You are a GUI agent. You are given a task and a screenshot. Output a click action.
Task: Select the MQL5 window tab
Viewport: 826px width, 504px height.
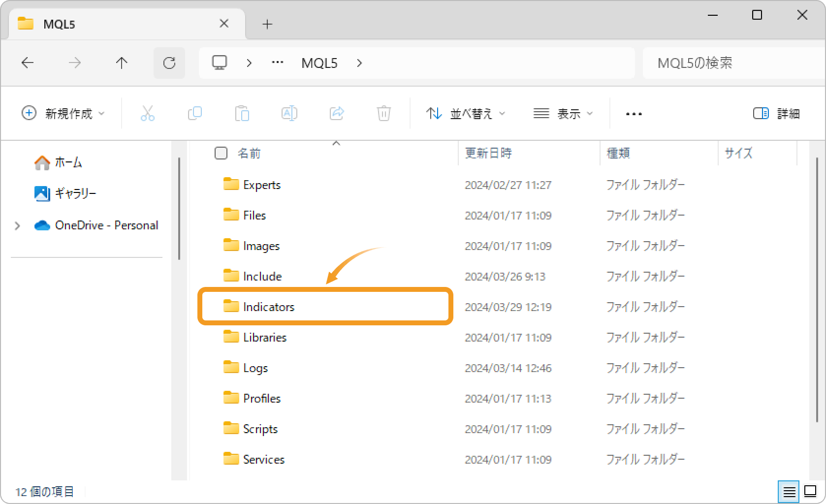click(x=127, y=24)
